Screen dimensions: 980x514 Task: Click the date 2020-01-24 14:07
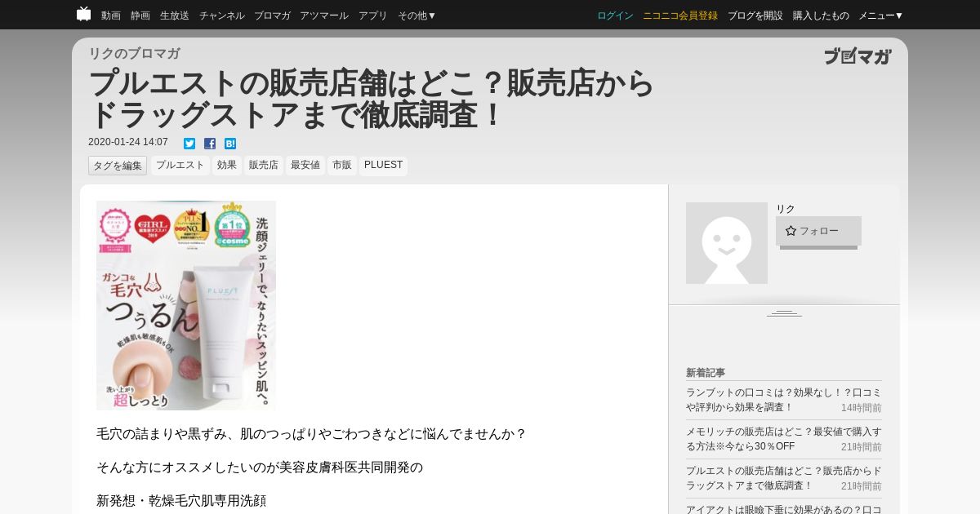pyautogui.click(x=128, y=142)
